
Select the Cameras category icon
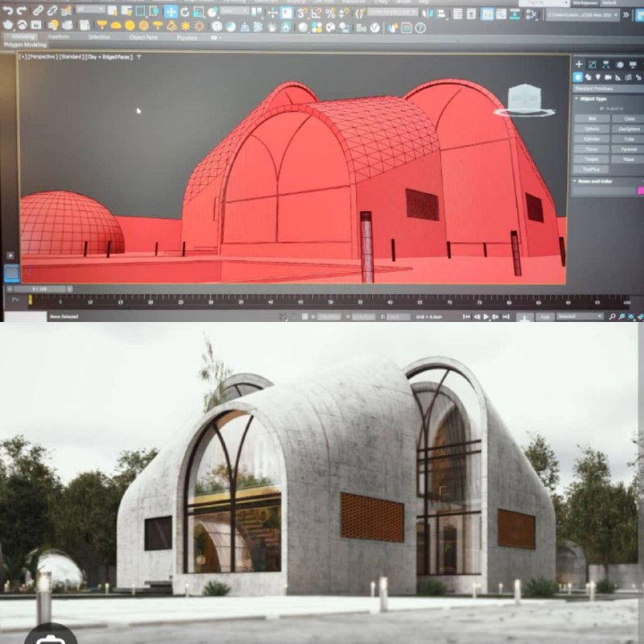608,77
